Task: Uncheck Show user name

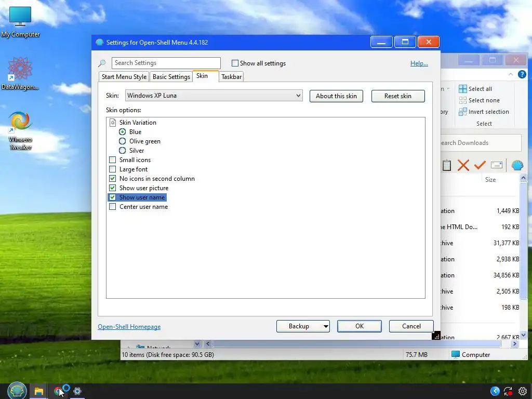Action: pyautogui.click(x=112, y=197)
